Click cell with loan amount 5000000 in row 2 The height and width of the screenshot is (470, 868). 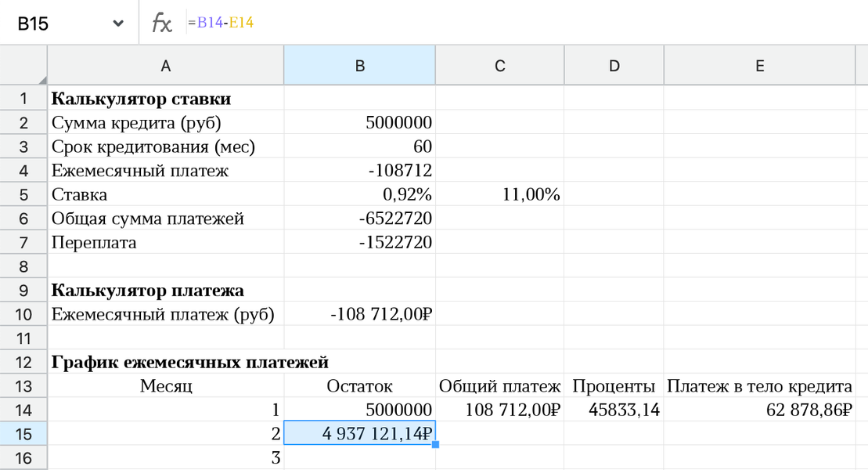coord(360,122)
